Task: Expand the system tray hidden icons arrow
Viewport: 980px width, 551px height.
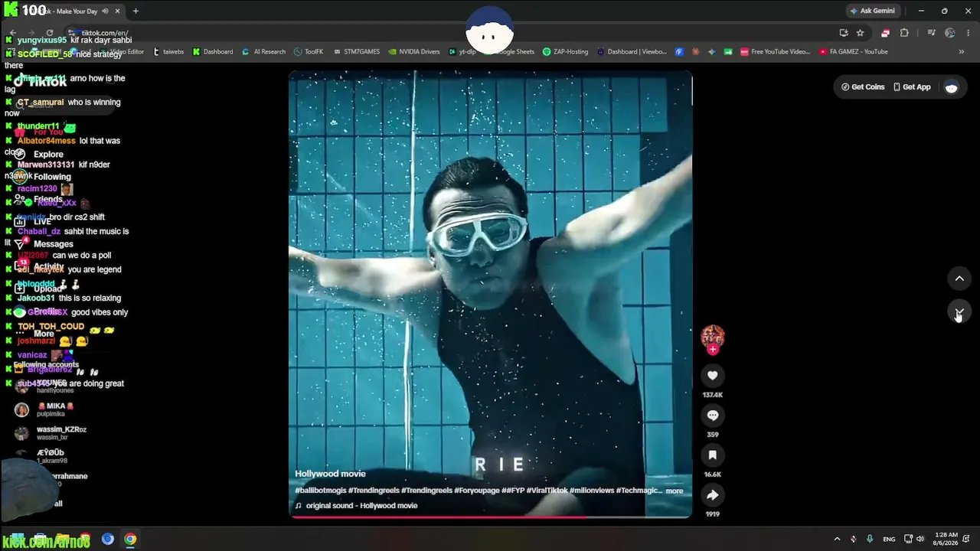Action: point(837,539)
